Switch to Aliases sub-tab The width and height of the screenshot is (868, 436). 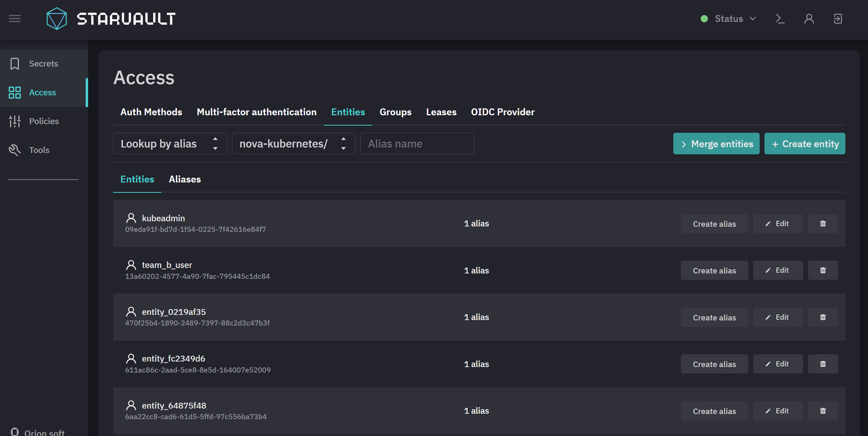click(x=185, y=179)
